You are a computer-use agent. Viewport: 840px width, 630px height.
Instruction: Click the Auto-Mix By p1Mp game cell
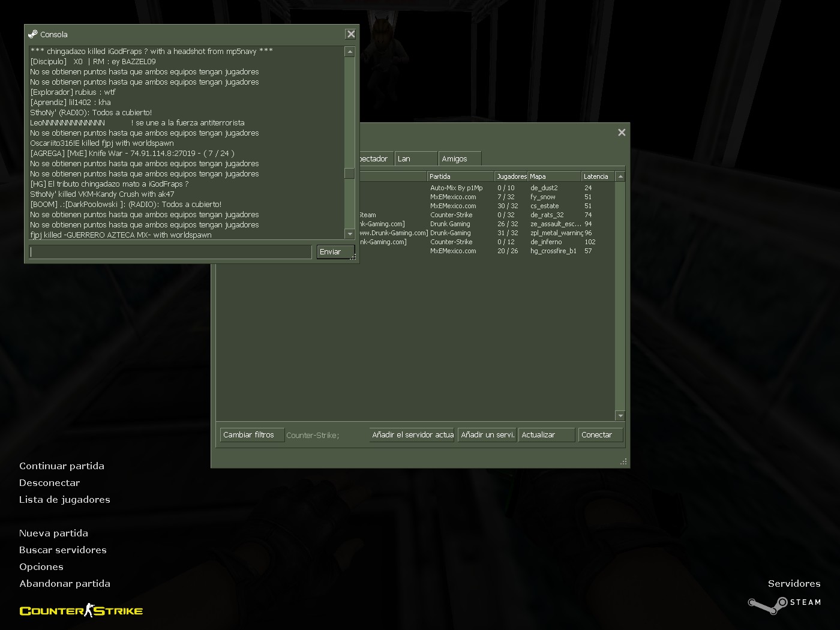[456, 188]
